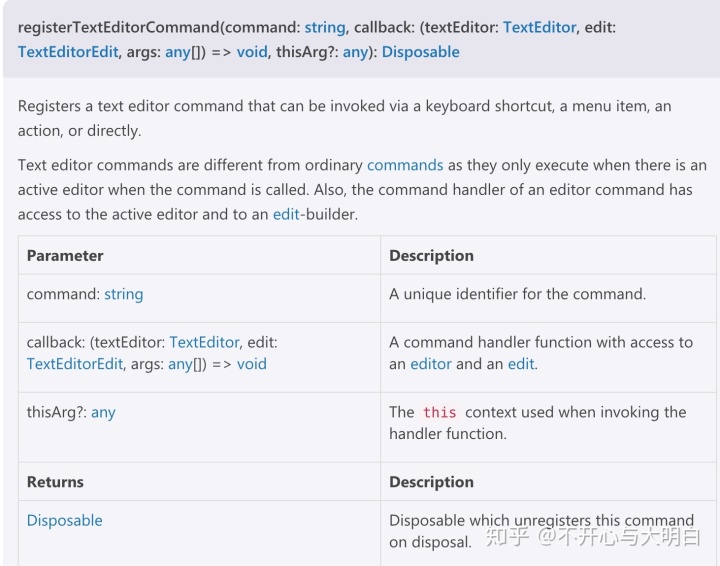Open Disposable link in Returns row
720x566 pixels.
[x=65, y=520]
